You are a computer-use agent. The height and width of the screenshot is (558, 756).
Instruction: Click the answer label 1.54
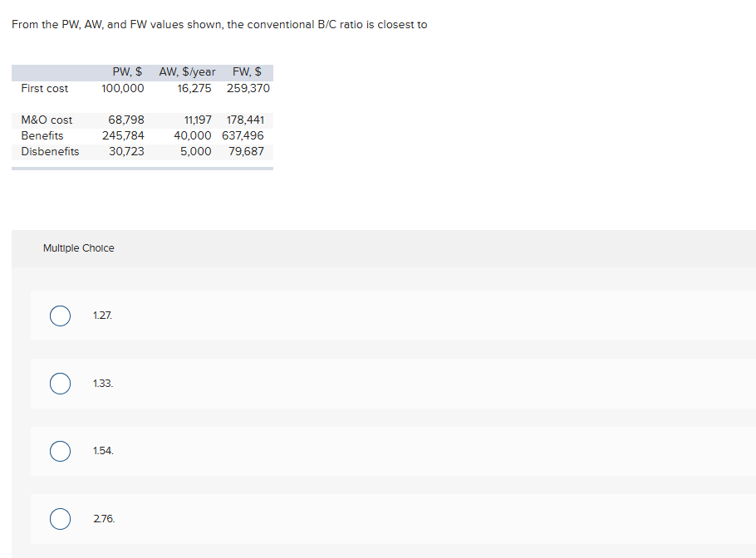click(101, 451)
